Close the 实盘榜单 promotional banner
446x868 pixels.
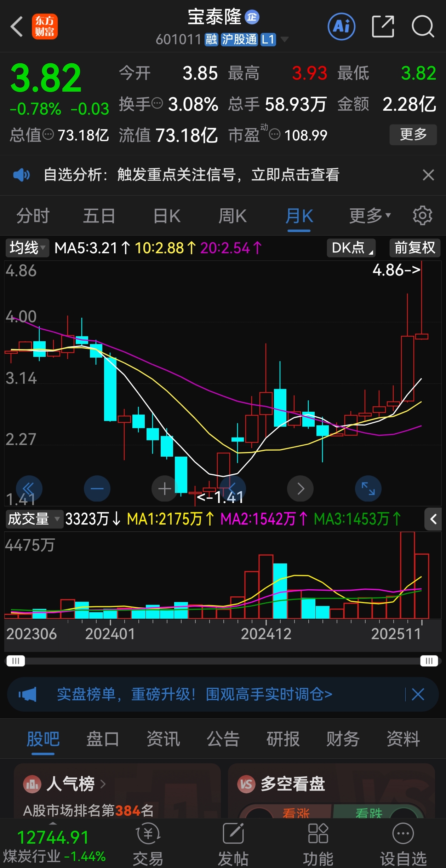(418, 694)
